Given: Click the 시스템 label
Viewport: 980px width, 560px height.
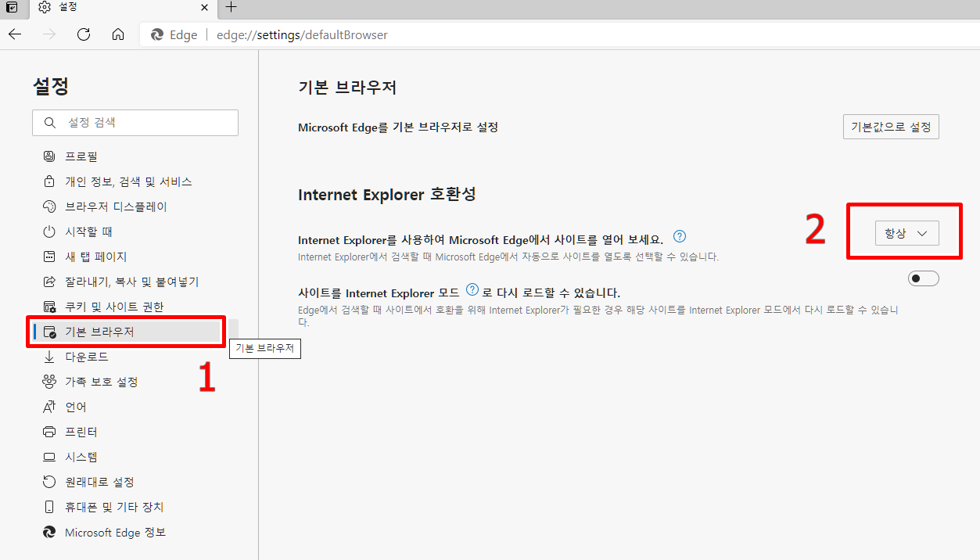Looking at the screenshot, I should tap(81, 457).
